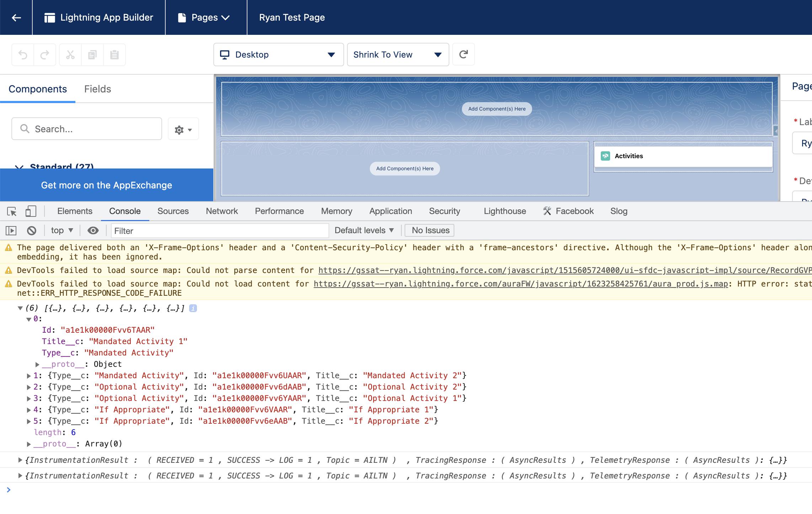812x514 pixels.
Task: Clear the DevTools console
Action: click(x=32, y=230)
